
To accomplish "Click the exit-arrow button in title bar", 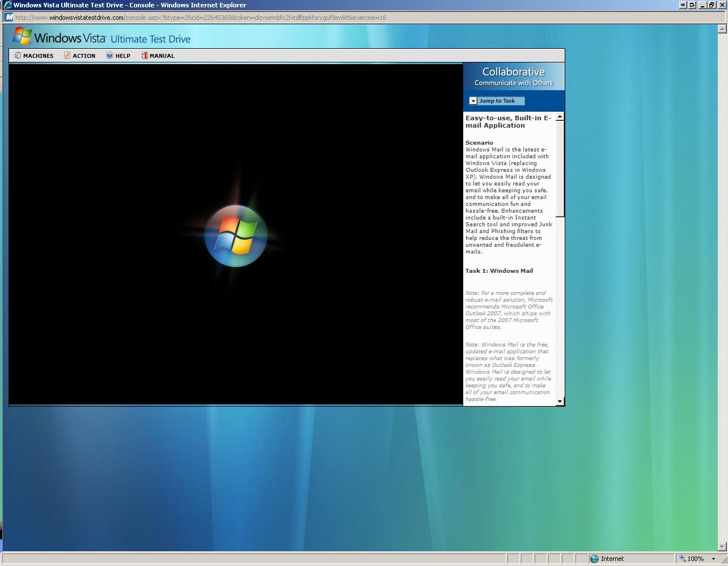I will pos(692,5).
